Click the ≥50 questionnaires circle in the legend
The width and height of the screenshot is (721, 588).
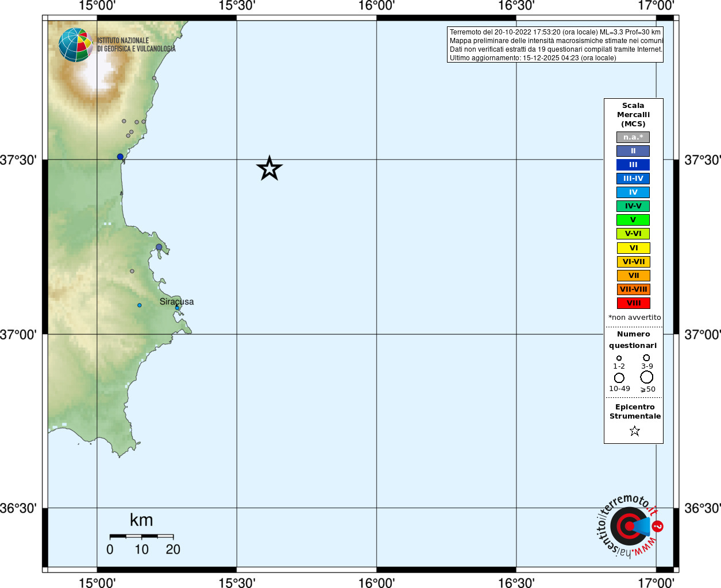647,377
